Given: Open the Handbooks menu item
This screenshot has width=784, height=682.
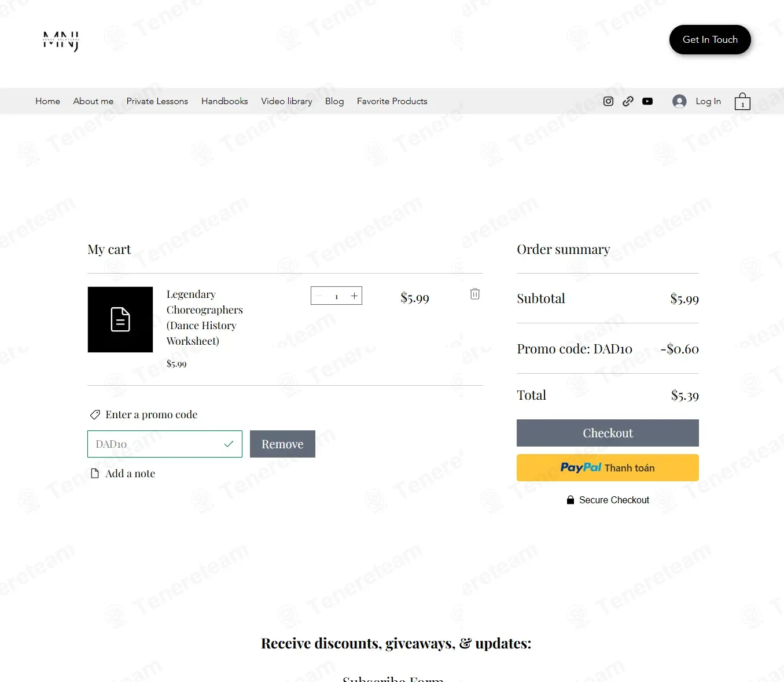Looking at the screenshot, I should pos(224,101).
